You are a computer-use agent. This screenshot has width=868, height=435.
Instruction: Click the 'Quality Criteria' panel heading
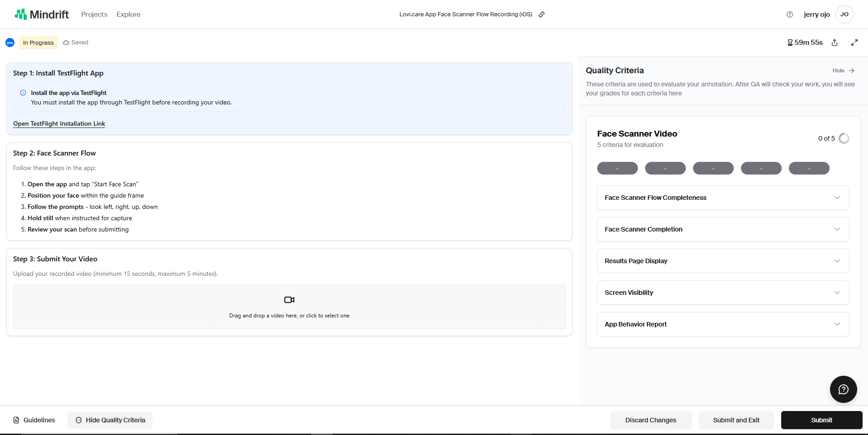point(615,71)
